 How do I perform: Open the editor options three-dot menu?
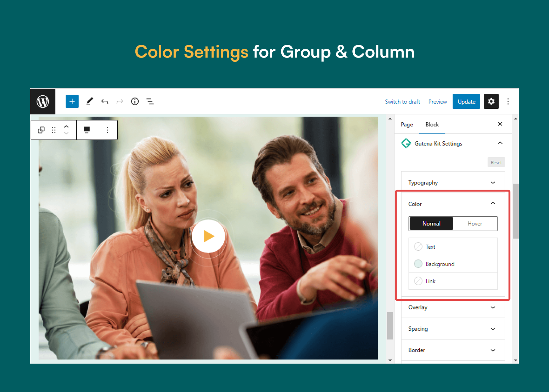[x=508, y=101]
